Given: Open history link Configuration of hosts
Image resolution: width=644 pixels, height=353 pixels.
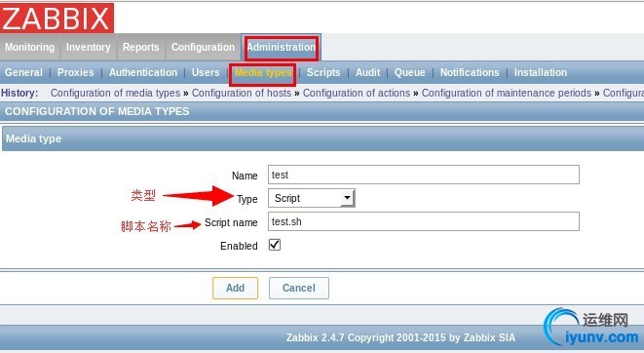Looking at the screenshot, I should pos(241,93).
